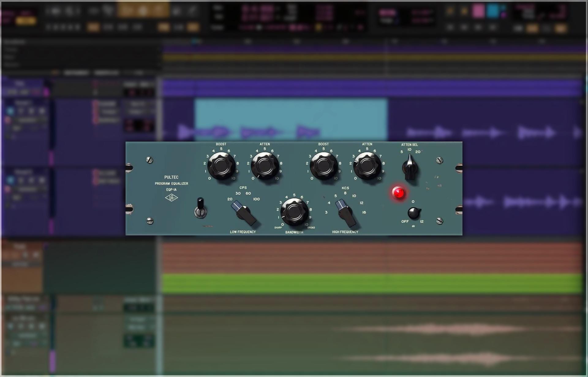The image size is (588, 377).
Task: Set high frequency to 5 KCS
Action: [336, 196]
